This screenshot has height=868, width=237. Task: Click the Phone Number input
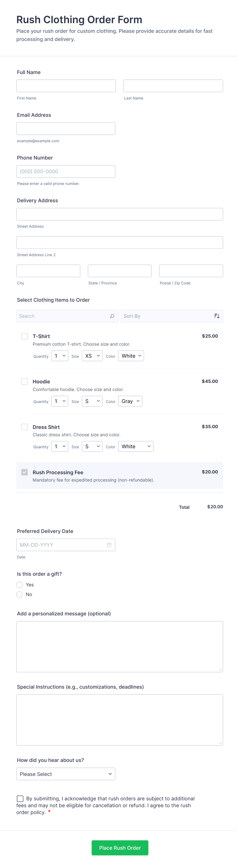pos(65,171)
